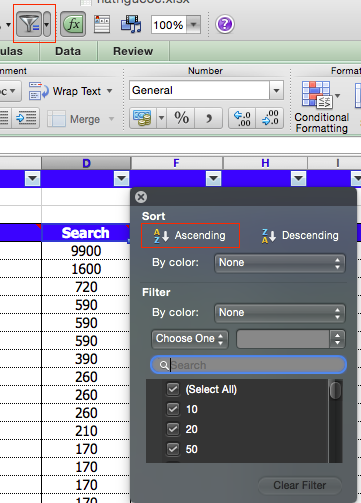
Task: Apply percent style format
Action: [x=181, y=118]
